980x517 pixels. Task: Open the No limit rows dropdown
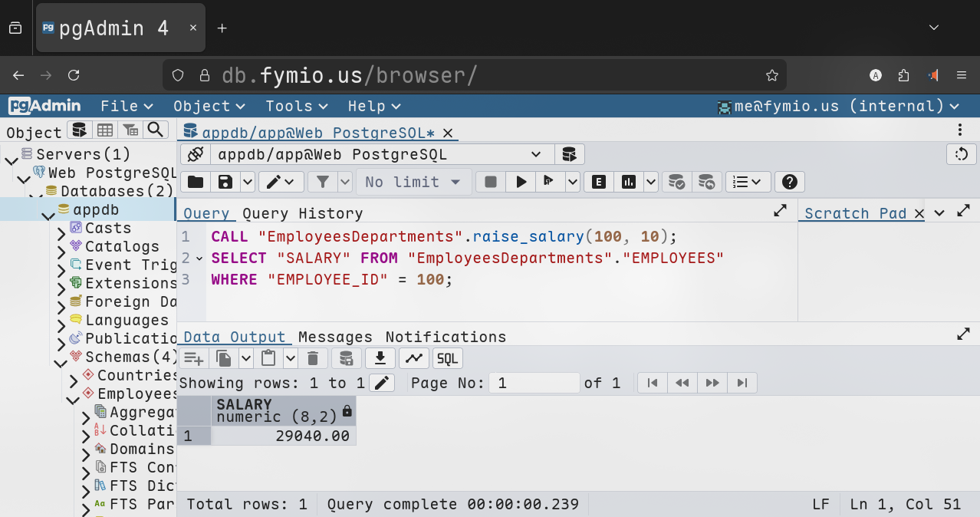[x=413, y=182]
